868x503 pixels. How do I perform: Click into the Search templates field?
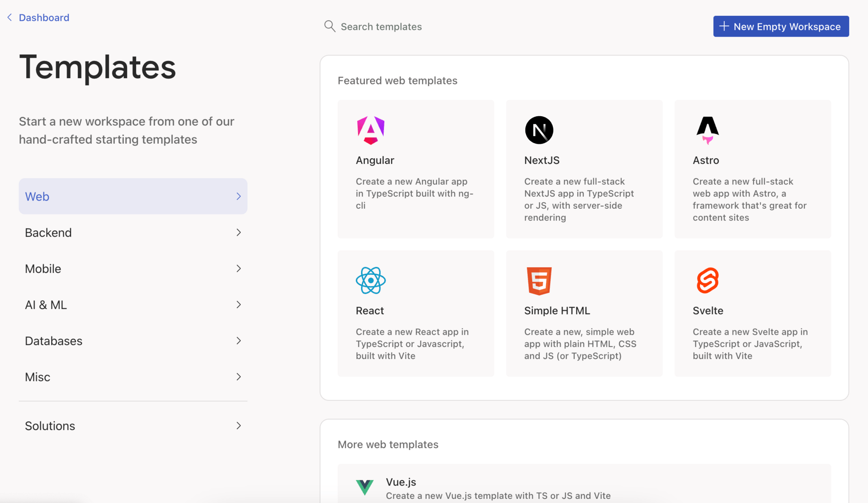pyautogui.click(x=381, y=27)
